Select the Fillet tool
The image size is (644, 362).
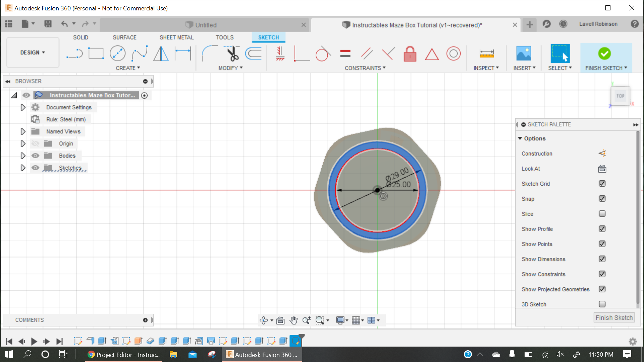coord(209,54)
